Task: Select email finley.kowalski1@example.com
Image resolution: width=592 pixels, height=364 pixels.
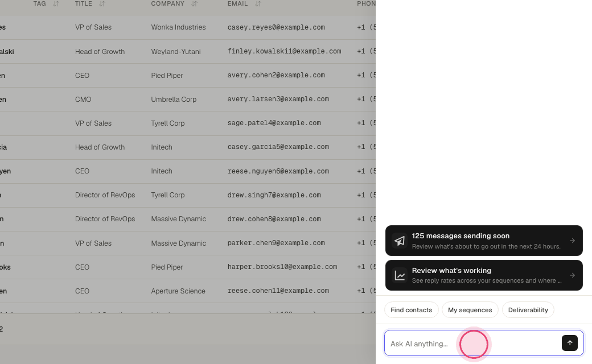Action: (x=284, y=51)
